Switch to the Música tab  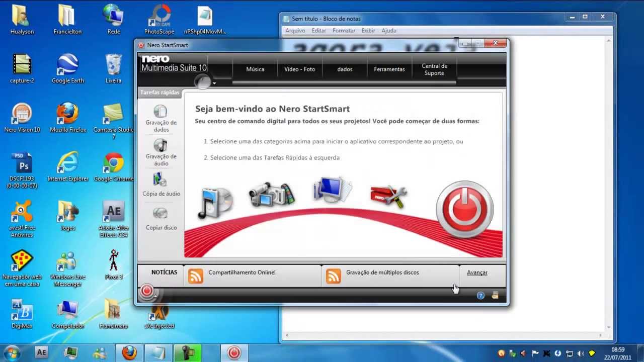255,69
